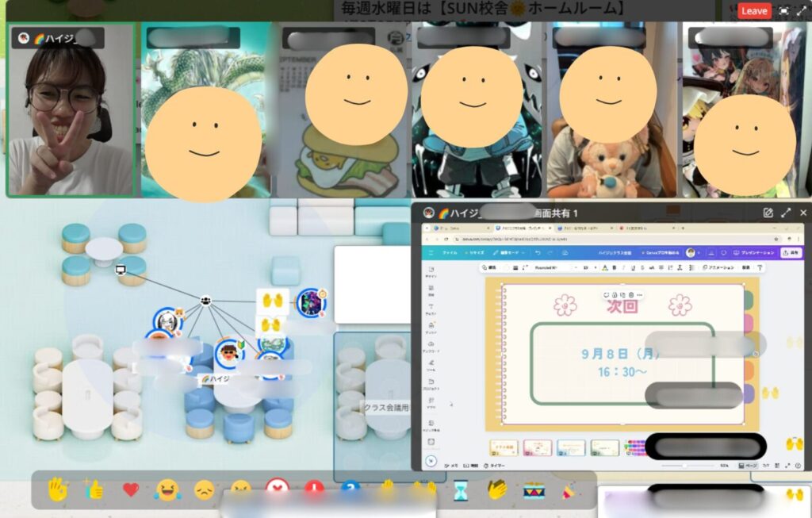The height and width of the screenshot is (518, 812).
Task: Open the ファイル menu in Canva
Action: 450,252
